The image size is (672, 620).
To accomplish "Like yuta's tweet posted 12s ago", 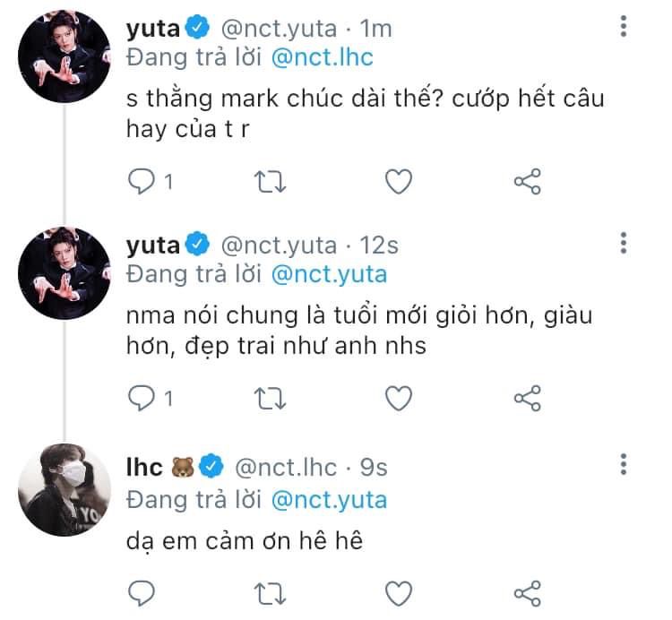I will tap(399, 399).
